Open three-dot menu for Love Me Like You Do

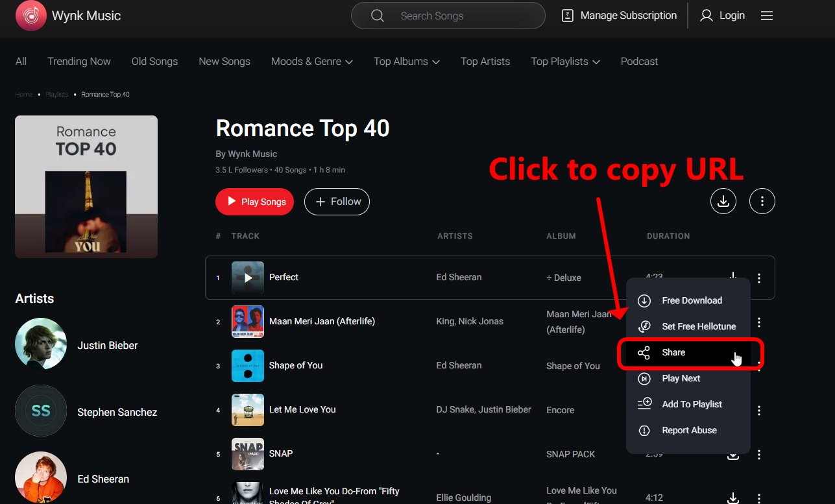[x=759, y=498]
